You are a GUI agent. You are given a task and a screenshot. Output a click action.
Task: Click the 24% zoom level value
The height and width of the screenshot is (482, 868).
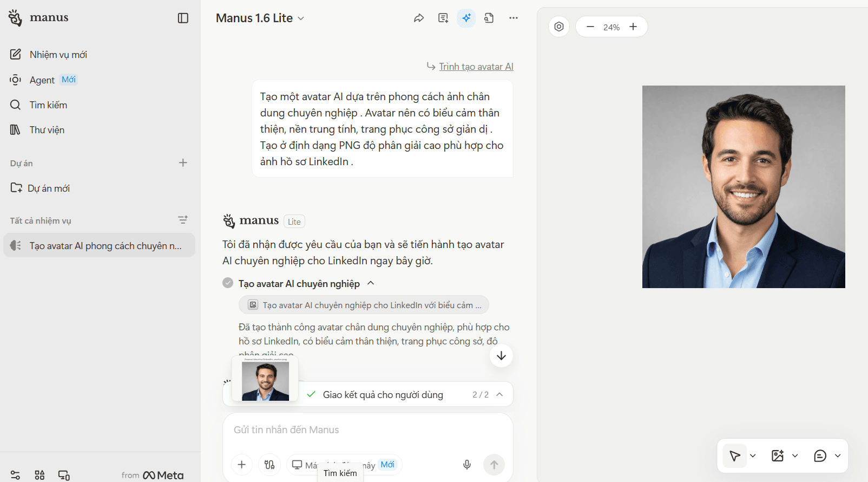(x=611, y=27)
